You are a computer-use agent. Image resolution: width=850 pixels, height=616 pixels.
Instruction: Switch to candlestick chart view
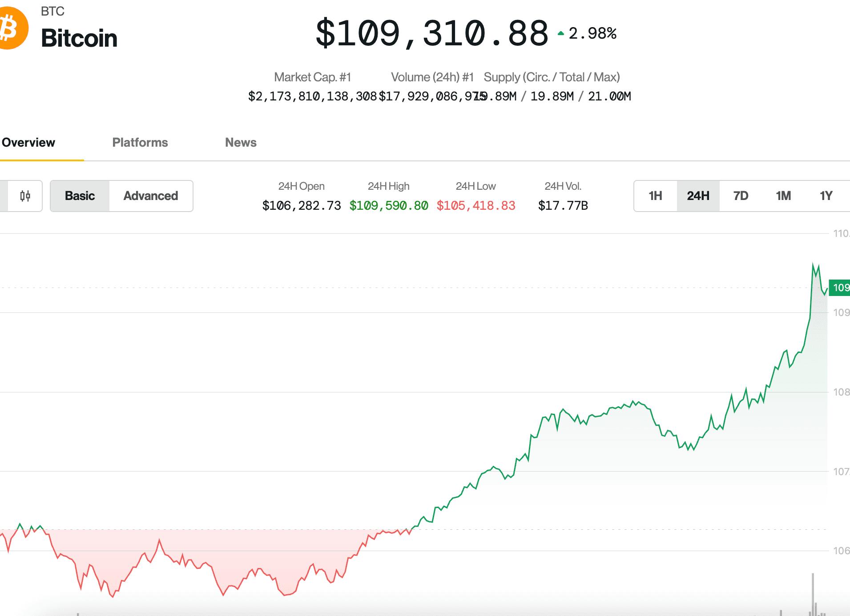(25, 196)
